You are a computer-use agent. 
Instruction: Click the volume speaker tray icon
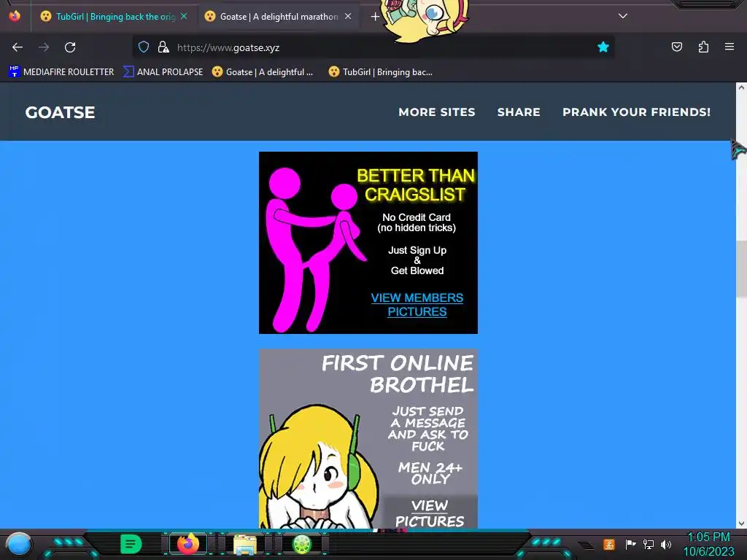tap(665, 544)
